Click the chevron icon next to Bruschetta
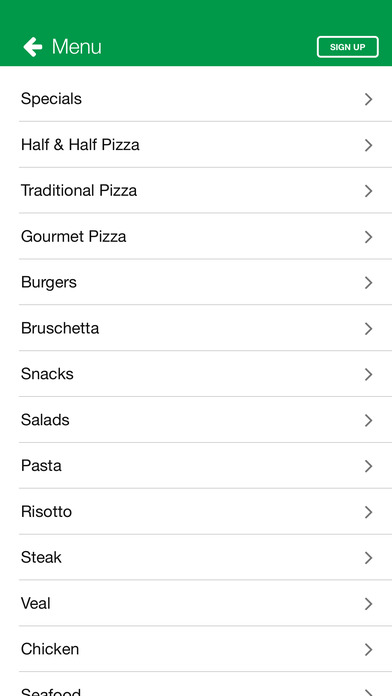 [368, 328]
